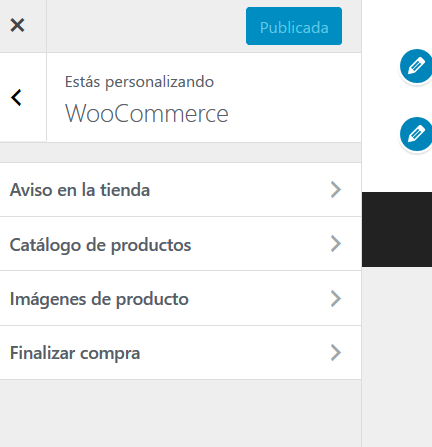Viewport: 432px width, 447px height.
Task: Expand chevron next to Catálogo de productos
Action: [336, 244]
